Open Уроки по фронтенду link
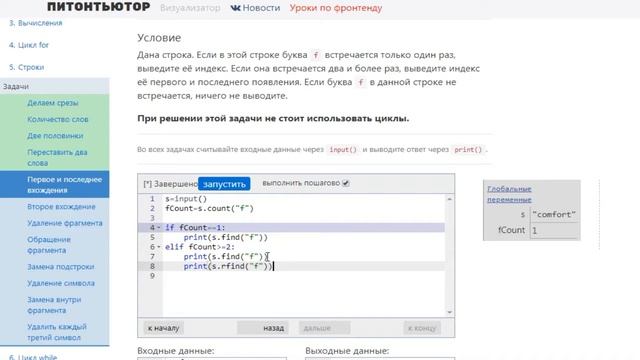This screenshot has height=360, width=640. (336, 8)
